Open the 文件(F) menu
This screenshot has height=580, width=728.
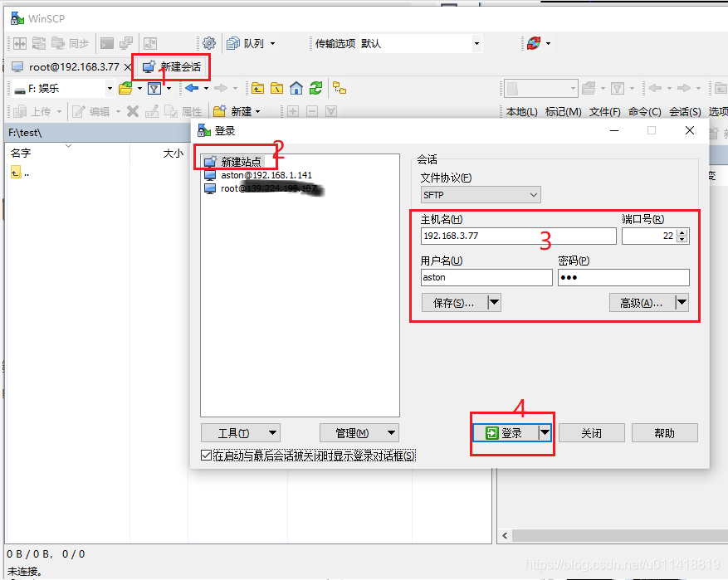(x=604, y=111)
